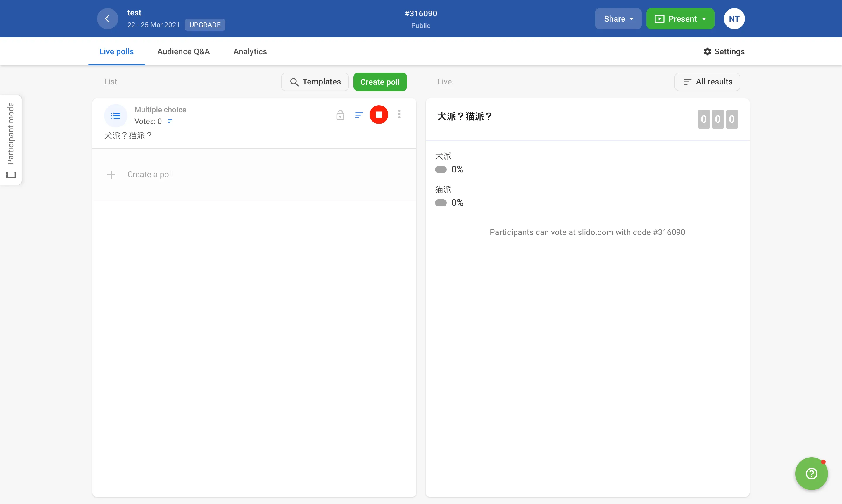Stop the active poll with red button
The width and height of the screenshot is (842, 504).
pos(378,115)
